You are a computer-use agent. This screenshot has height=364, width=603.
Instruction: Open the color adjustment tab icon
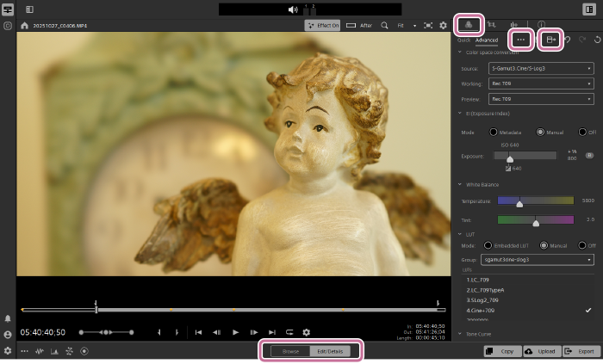click(x=469, y=25)
